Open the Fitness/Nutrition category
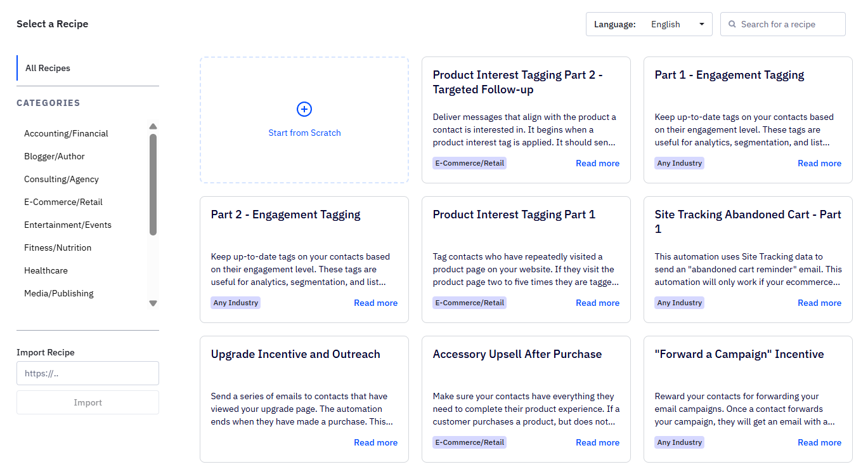The image size is (868, 469). point(58,248)
